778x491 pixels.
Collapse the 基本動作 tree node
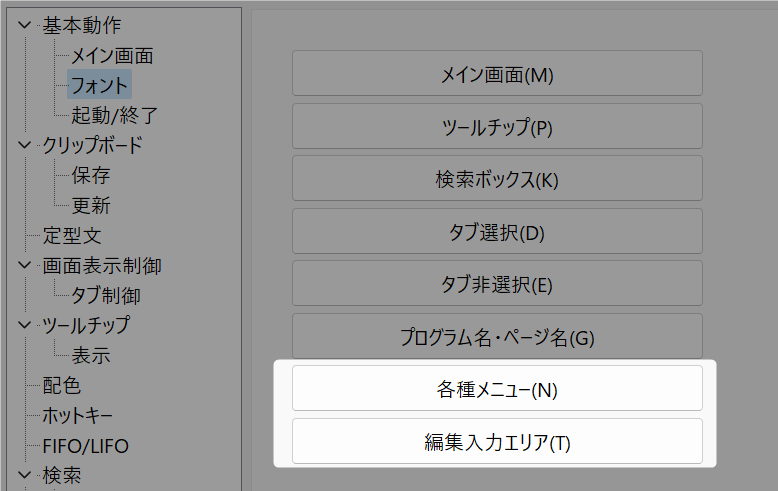point(24,25)
